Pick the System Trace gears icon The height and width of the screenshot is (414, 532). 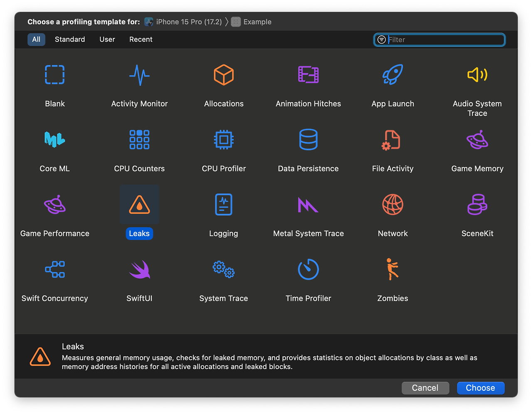coord(224,269)
